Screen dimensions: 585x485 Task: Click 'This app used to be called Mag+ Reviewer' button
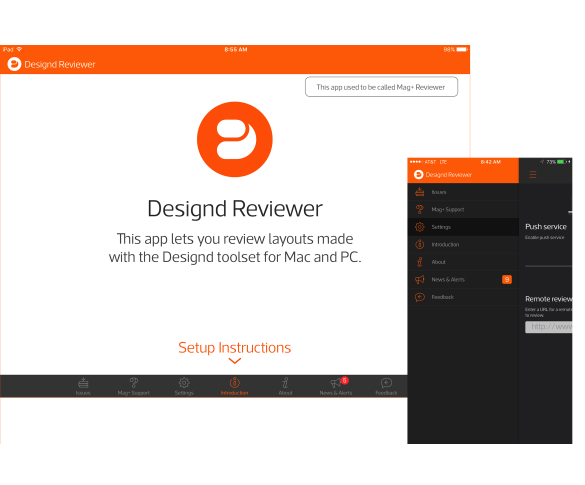point(381,87)
